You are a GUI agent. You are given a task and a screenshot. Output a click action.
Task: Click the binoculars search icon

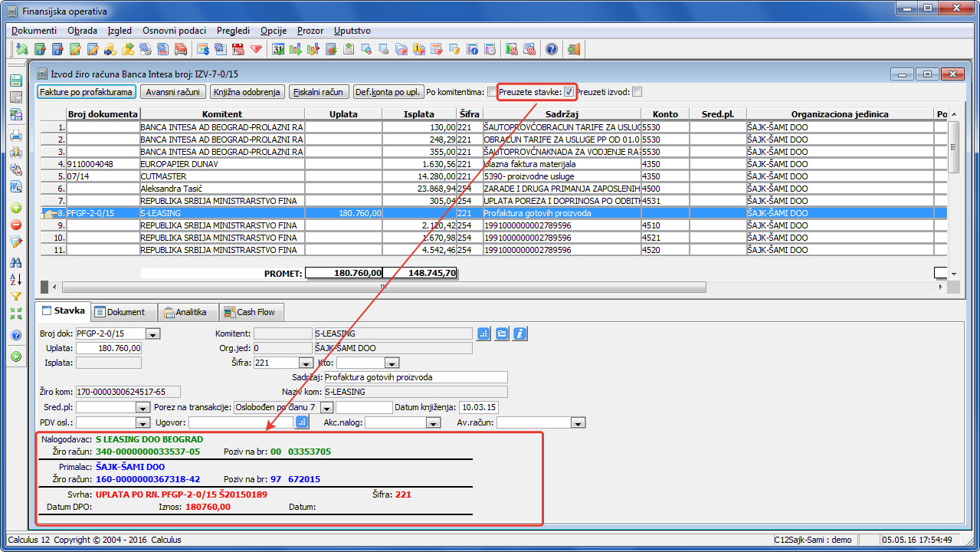tap(15, 262)
